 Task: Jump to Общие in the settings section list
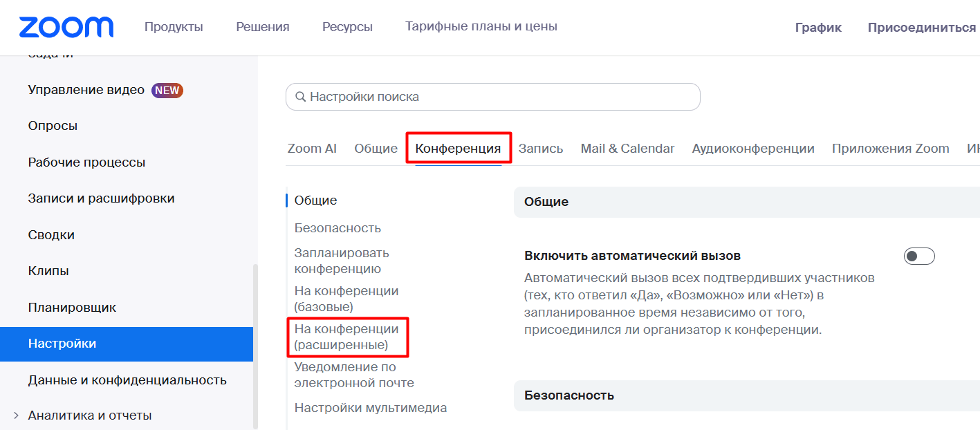coord(315,200)
